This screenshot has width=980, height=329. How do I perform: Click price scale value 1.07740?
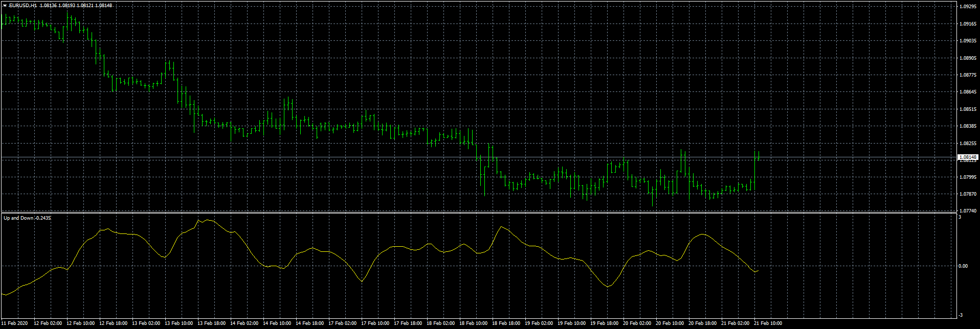pos(968,211)
